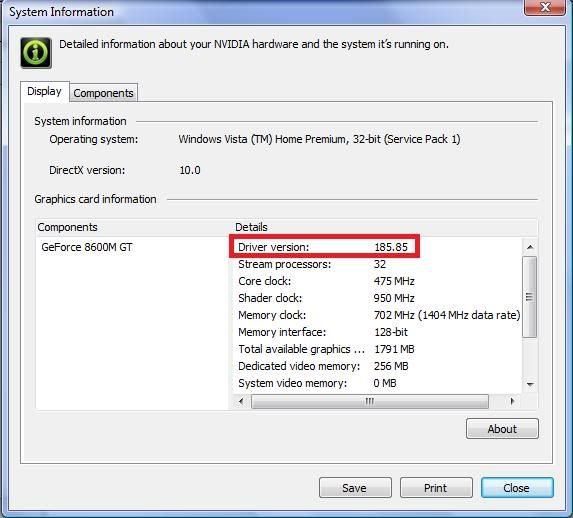Select the Total available graphics row

377,349
